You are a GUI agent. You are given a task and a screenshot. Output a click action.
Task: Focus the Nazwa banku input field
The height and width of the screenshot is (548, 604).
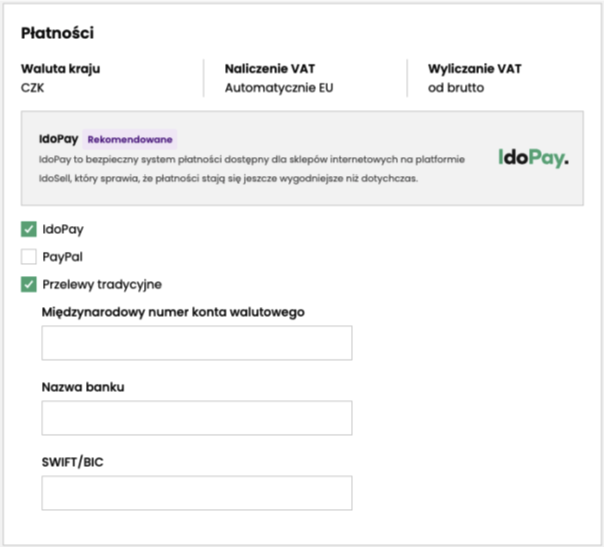[x=197, y=418]
